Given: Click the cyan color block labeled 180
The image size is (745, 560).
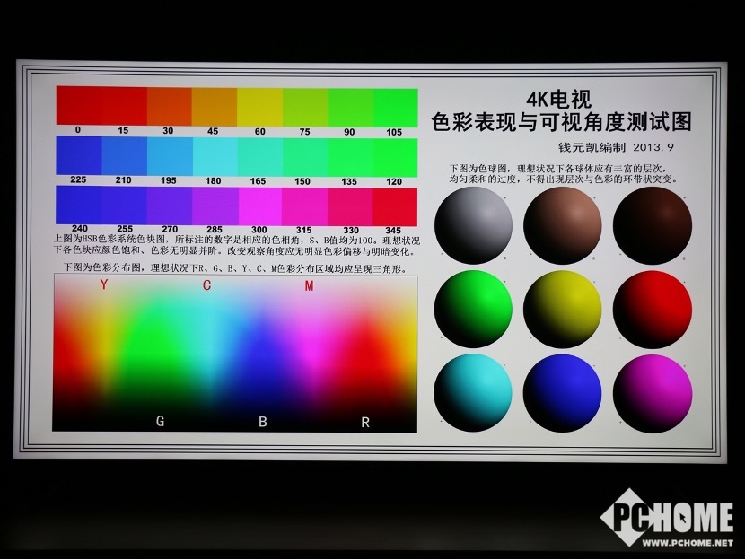Looking at the screenshot, I should pos(215,157).
